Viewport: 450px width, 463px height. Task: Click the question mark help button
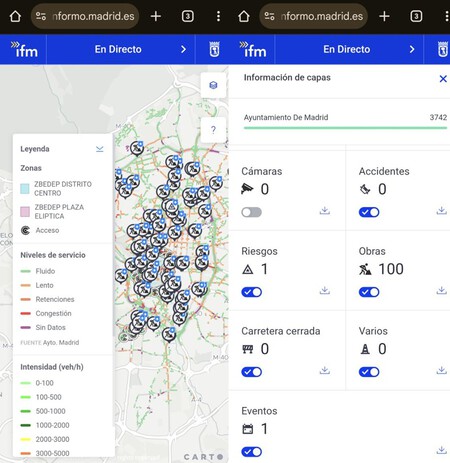pyautogui.click(x=213, y=130)
